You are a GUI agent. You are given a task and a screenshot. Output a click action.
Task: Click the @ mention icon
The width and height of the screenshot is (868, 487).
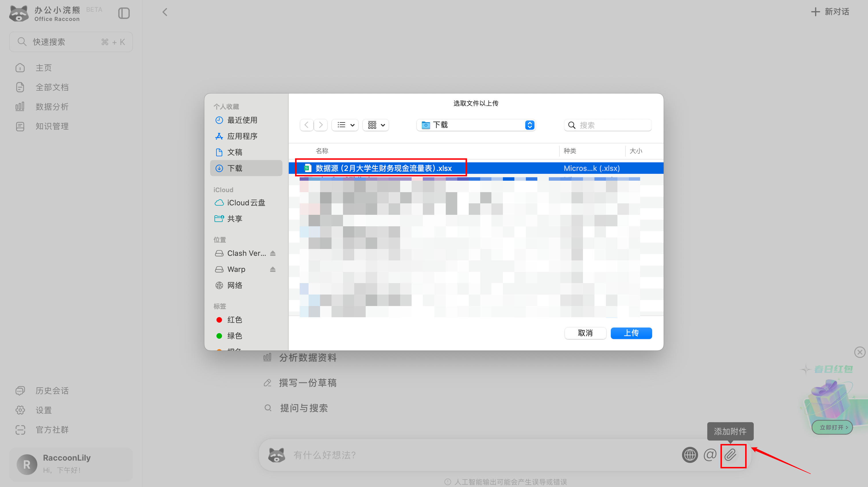710,455
